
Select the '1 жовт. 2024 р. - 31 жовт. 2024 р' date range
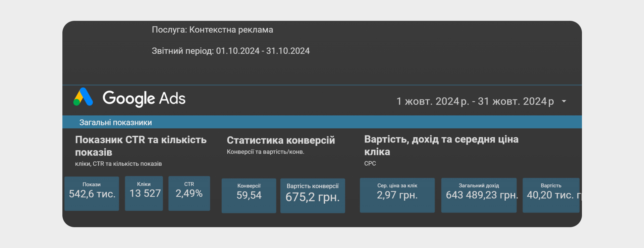point(475,101)
